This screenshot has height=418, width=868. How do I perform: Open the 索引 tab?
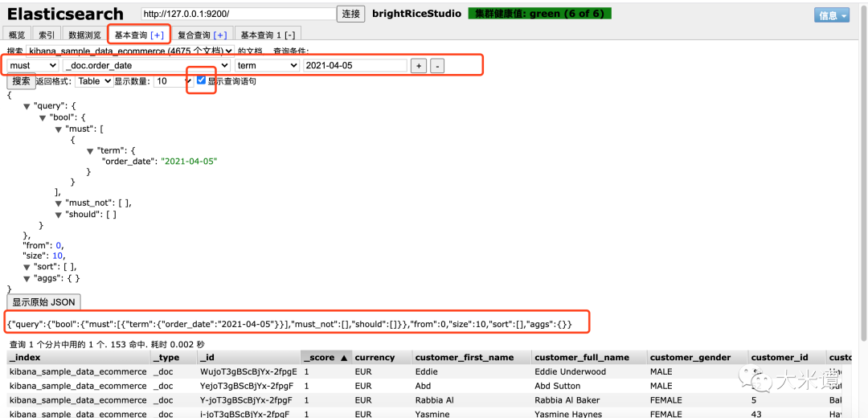click(x=47, y=35)
